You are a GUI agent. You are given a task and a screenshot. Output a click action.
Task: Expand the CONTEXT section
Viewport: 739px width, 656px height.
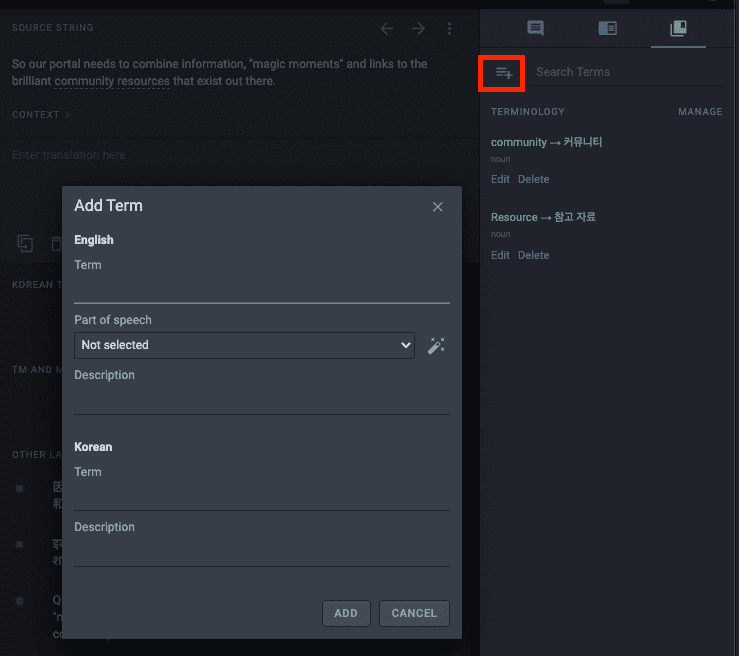coord(41,115)
